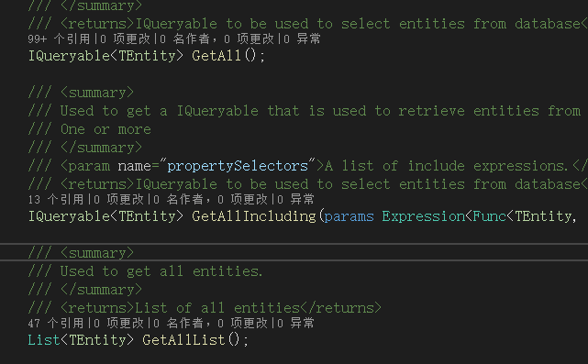
Task: Open the '99+ 个引用' references link above GetAll
Action: [x=59, y=39]
